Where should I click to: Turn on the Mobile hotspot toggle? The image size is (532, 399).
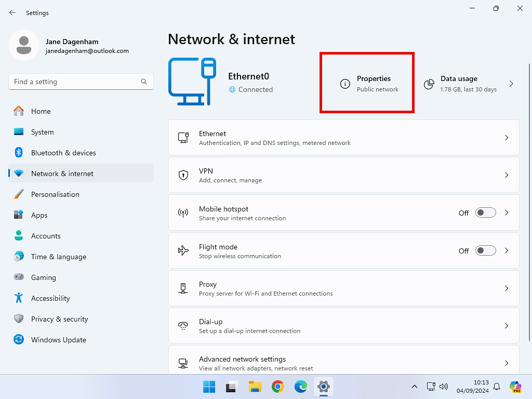[x=486, y=213]
